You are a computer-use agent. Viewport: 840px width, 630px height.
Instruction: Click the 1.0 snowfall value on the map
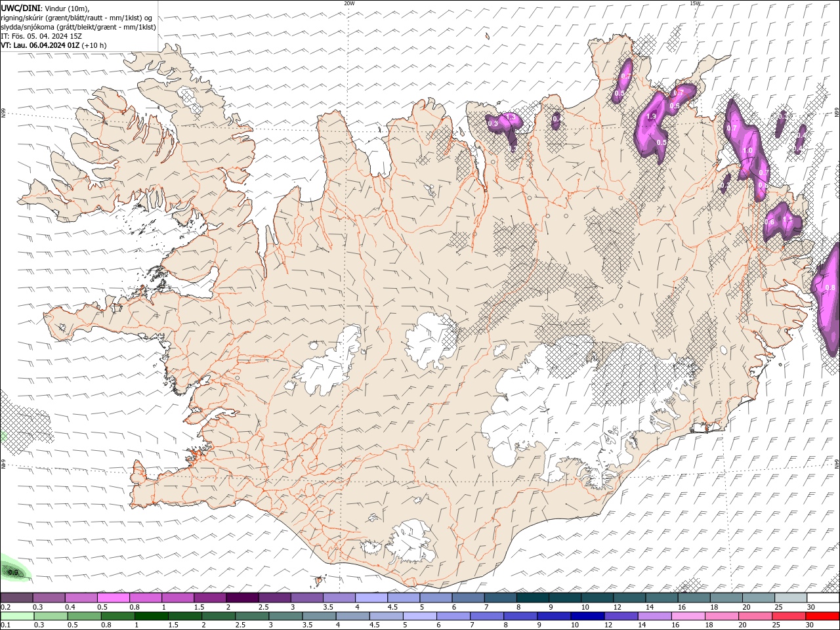pos(747,150)
